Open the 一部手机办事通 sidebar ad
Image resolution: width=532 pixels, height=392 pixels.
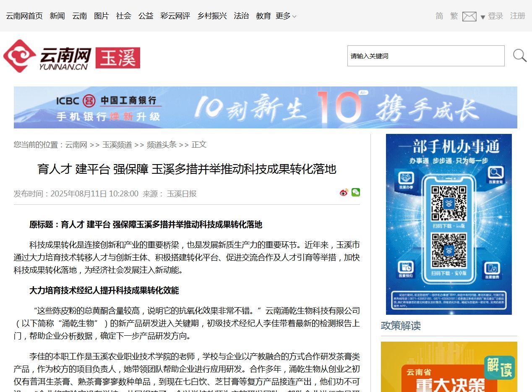coord(449,224)
